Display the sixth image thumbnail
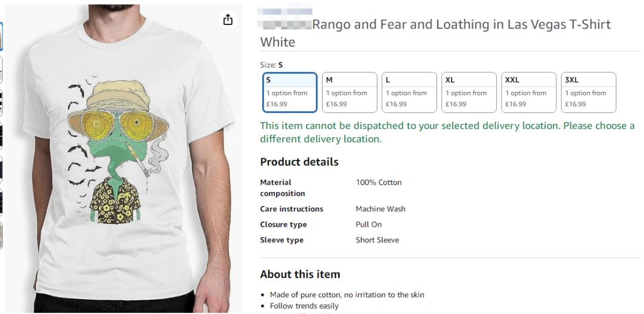 [1, 202]
